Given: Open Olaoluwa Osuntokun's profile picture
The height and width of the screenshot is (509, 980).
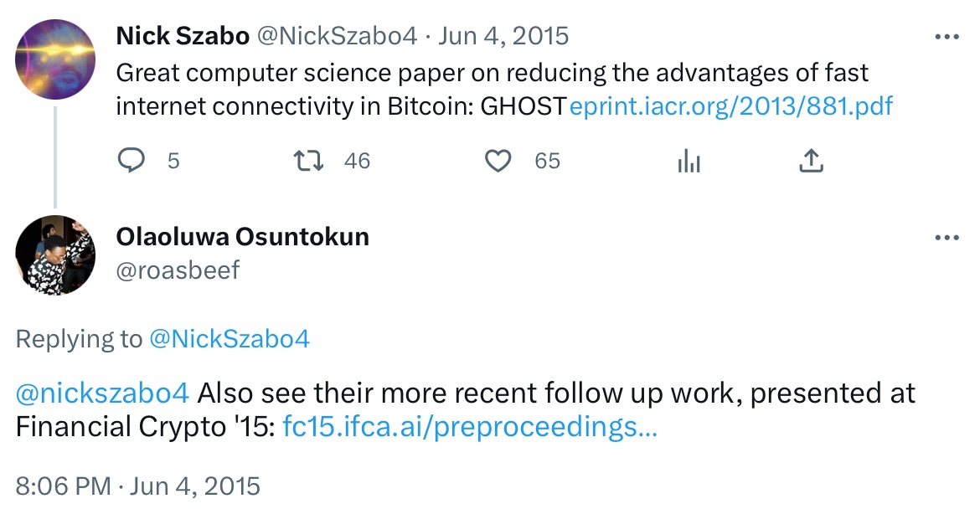Looking at the screenshot, I should (56, 254).
